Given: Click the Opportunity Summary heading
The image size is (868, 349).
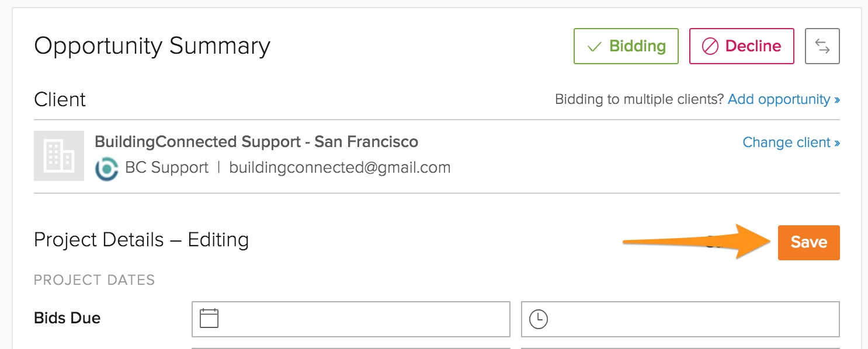Looking at the screenshot, I should (x=152, y=46).
